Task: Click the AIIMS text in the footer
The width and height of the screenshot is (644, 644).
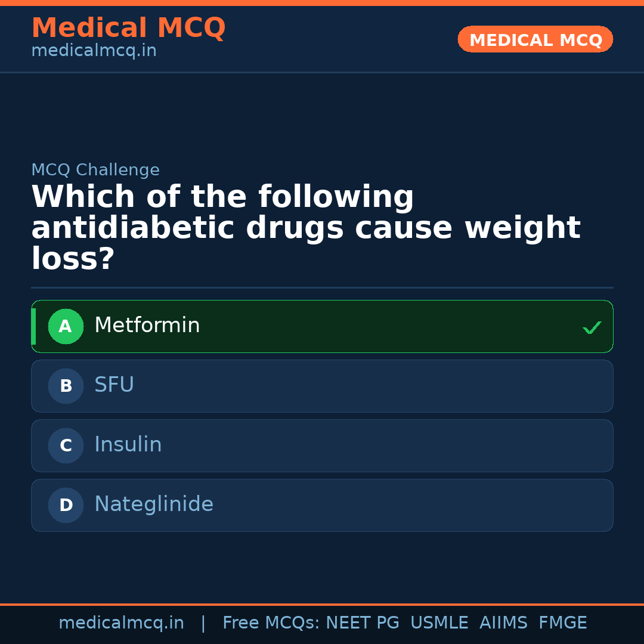Action: (503, 623)
